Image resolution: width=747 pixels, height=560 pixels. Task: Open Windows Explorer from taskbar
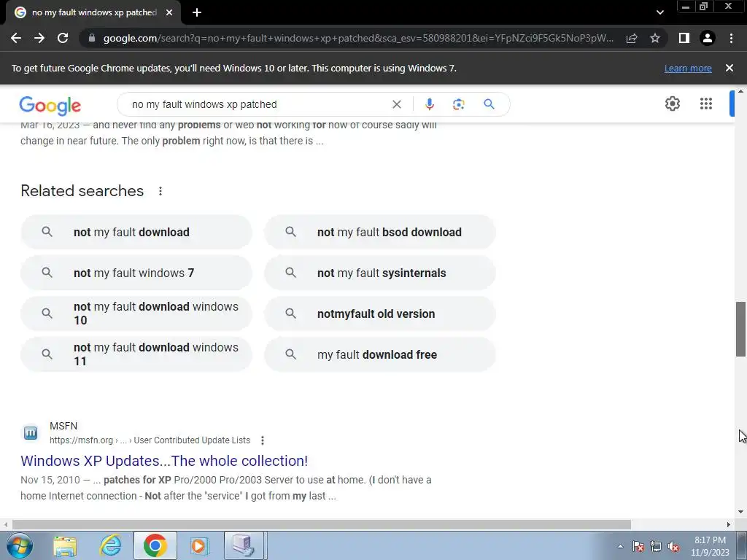point(65,545)
